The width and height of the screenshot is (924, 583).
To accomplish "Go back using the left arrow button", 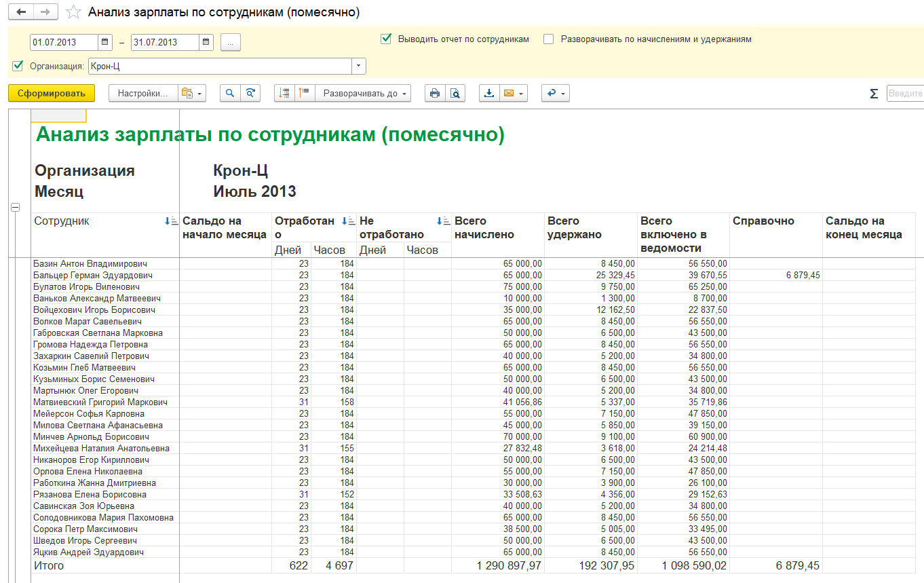I will [x=20, y=12].
